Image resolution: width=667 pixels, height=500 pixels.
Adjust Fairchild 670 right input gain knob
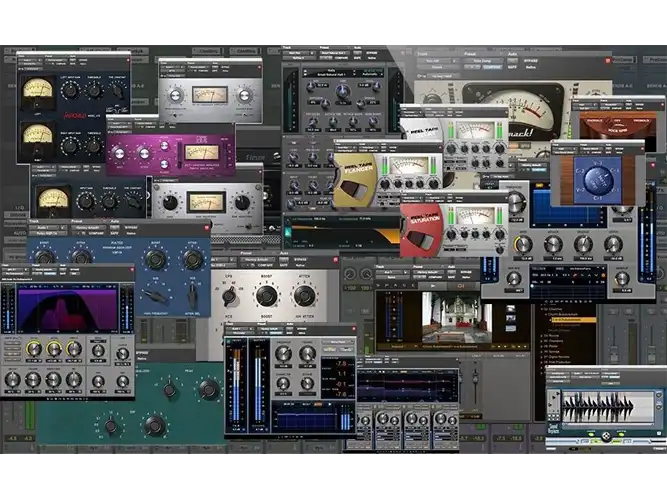(x=69, y=146)
